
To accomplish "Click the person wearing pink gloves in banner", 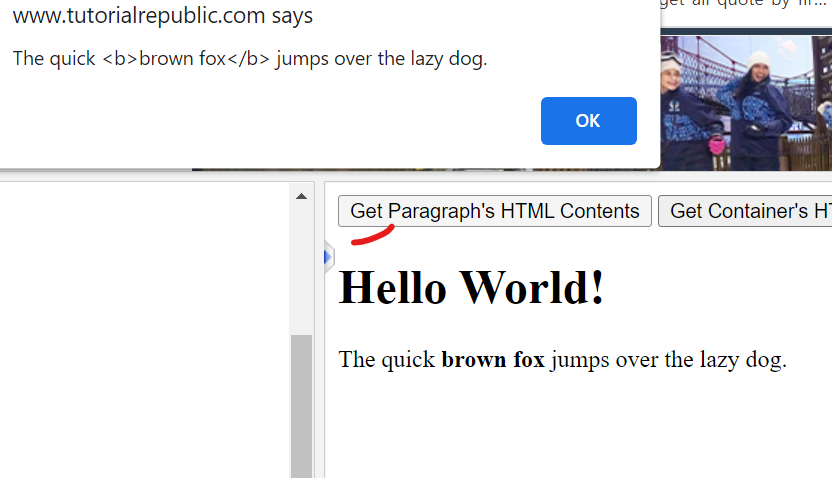I will point(700,110).
